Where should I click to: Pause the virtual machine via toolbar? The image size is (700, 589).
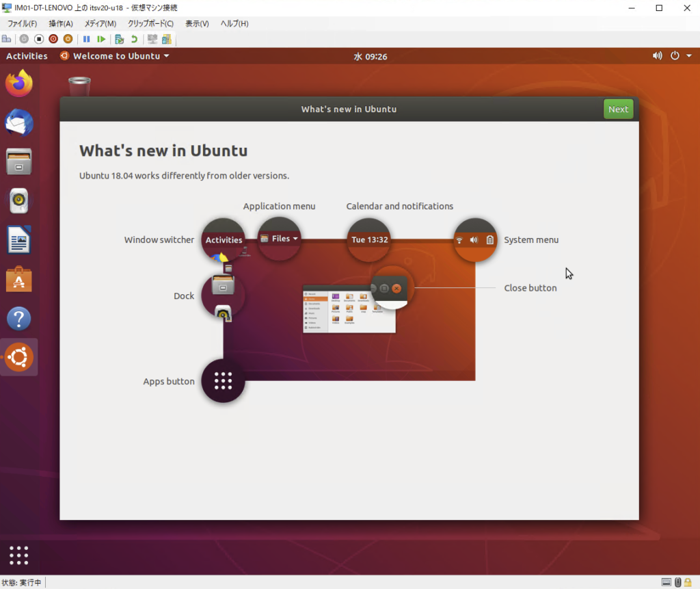pos(87,39)
